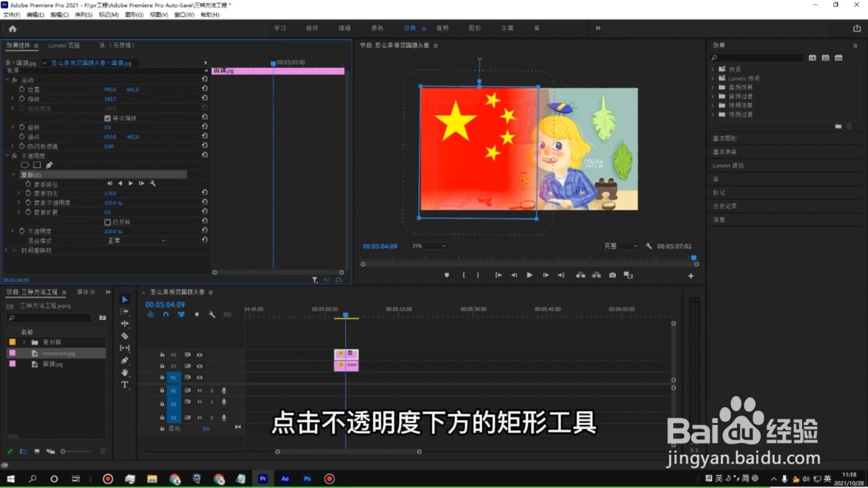The image size is (868, 488).
Task: Show more workspaces overflow arrows
Action: pos(598,28)
